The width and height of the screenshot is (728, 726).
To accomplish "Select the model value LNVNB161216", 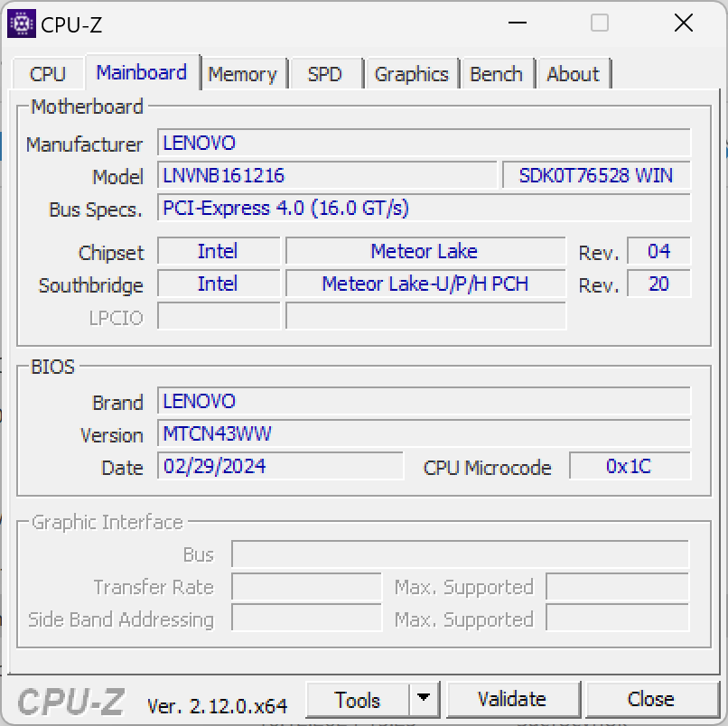I will [327, 175].
